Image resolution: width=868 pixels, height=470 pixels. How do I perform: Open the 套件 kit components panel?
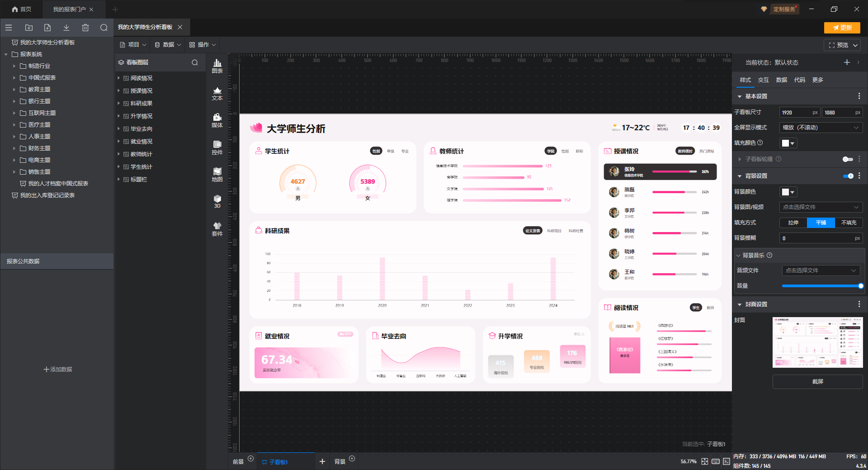tap(217, 229)
